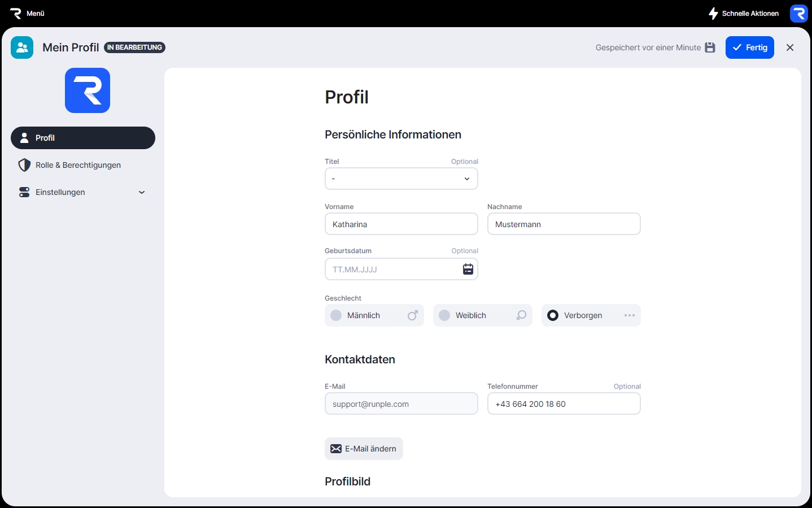812x508 pixels.
Task: Open the Titel dropdown
Action: 401,179
